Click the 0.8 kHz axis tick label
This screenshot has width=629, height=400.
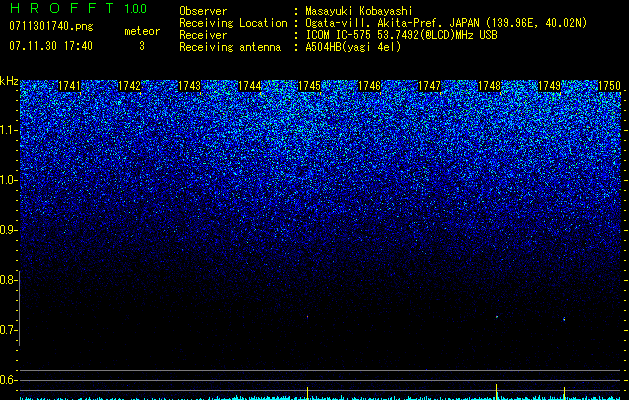[x=9, y=280]
